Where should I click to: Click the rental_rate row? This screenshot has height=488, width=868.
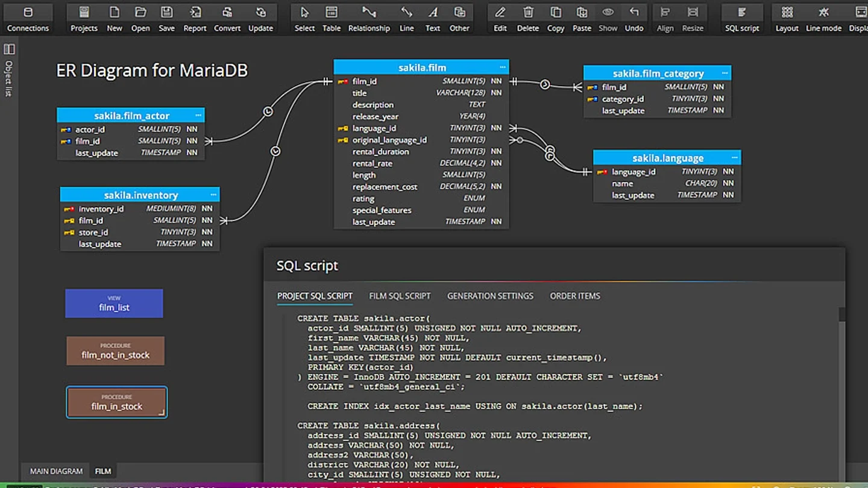(x=421, y=163)
